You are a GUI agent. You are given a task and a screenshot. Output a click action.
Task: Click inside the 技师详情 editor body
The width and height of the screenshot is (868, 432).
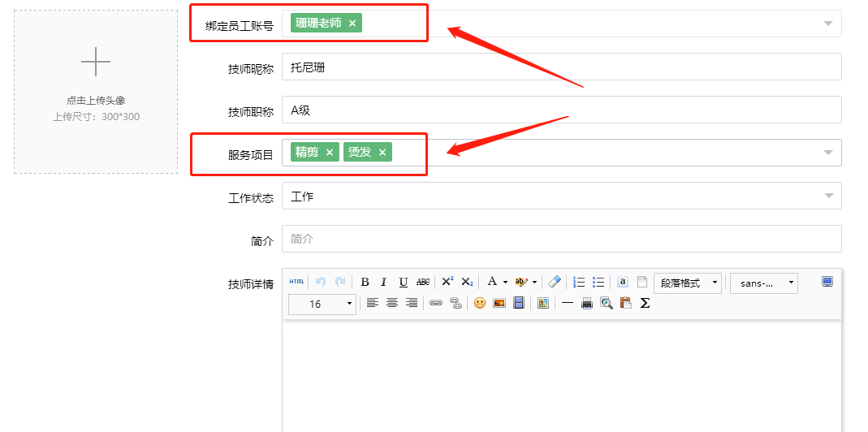[561, 376]
